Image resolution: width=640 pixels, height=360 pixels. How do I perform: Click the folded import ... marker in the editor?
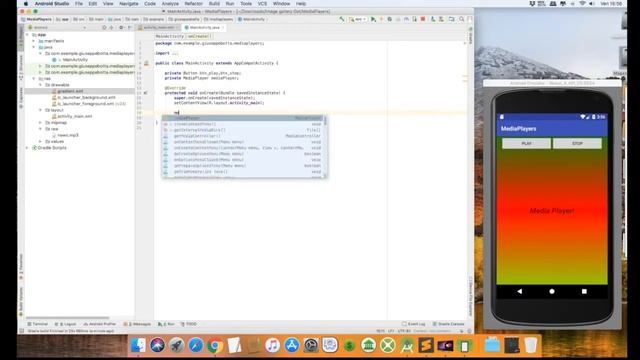(x=175, y=53)
